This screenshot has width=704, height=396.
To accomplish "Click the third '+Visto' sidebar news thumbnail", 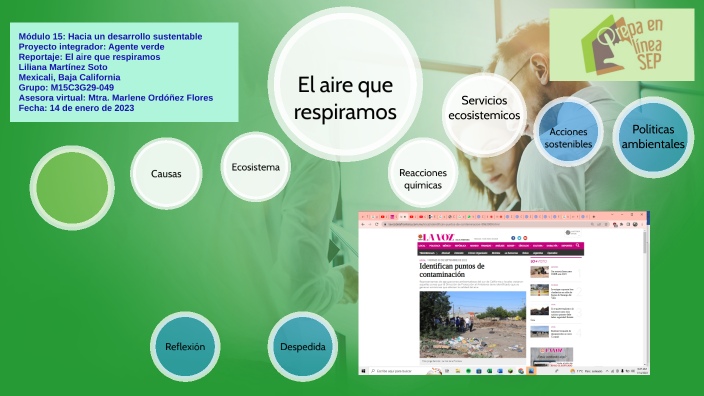I will coord(539,311).
